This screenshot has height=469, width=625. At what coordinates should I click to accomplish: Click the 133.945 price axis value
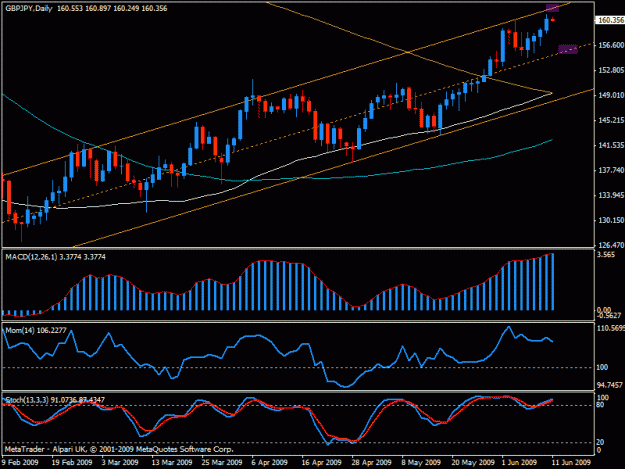click(x=611, y=195)
